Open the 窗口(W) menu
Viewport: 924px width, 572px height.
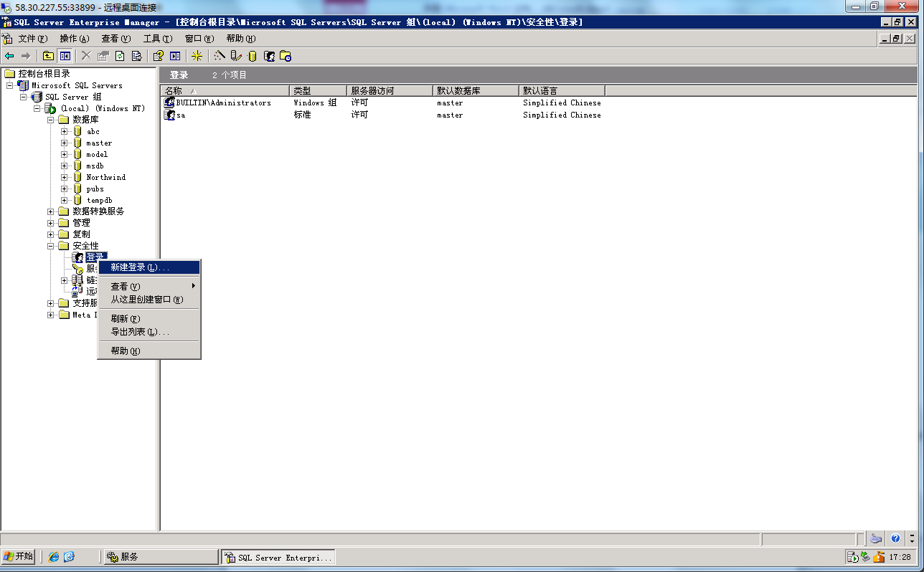199,39
